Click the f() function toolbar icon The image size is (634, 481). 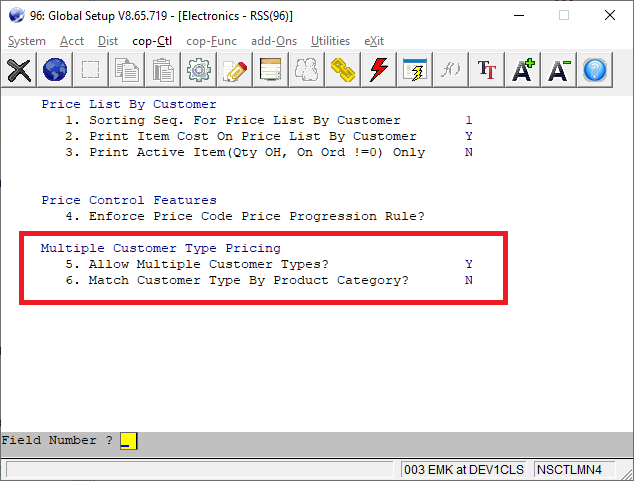[x=450, y=70]
